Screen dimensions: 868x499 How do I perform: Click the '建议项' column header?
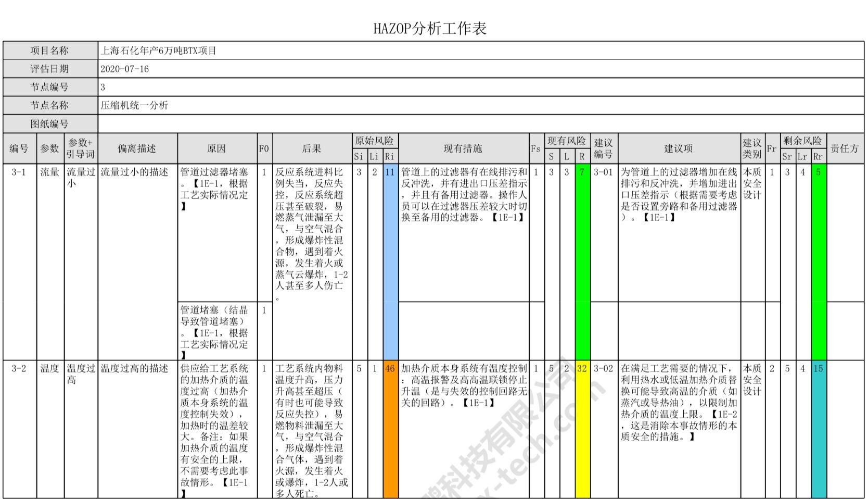pos(679,148)
